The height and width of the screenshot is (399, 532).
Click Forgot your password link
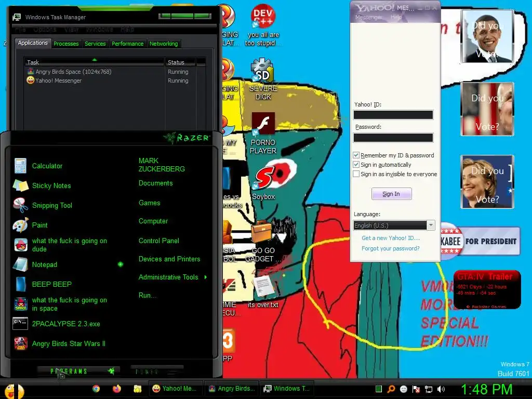pos(391,248)
